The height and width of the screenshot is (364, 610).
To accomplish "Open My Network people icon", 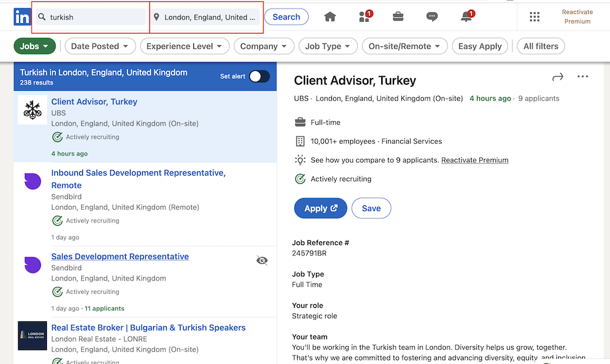I will (x=365, y=16).
